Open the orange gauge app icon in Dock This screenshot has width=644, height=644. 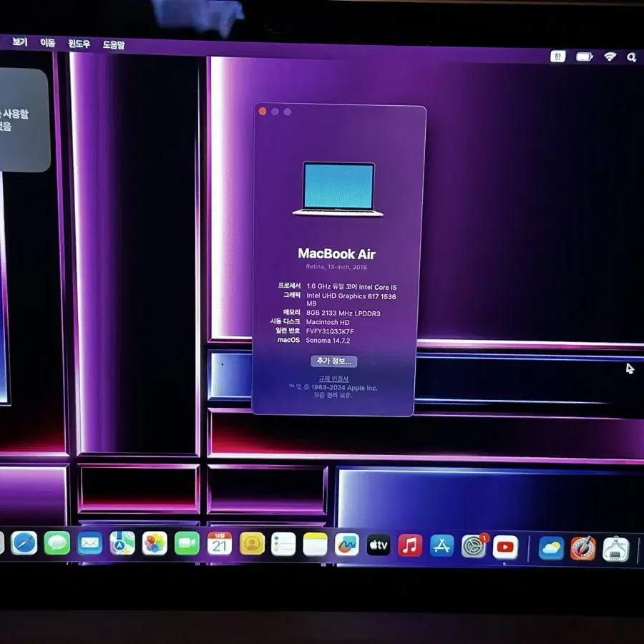pyautogui.click(x=582, y=549)
